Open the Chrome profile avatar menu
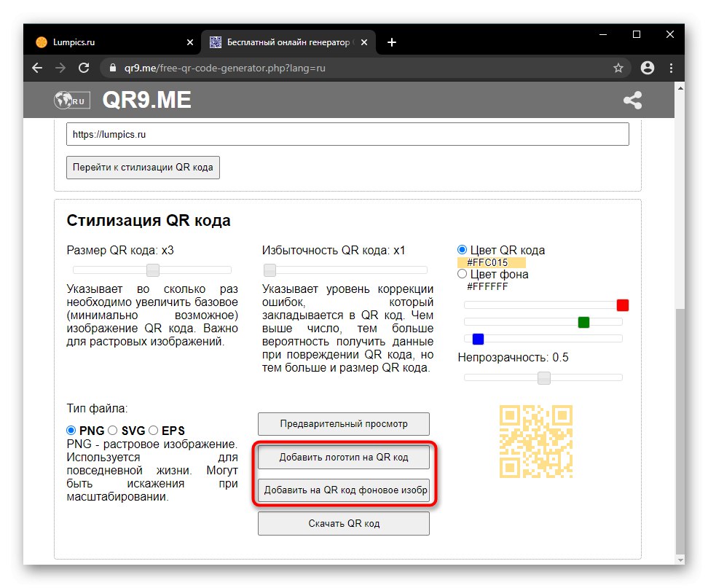The height and width of the screenshot is (588, 708). [x=648, y=68]
